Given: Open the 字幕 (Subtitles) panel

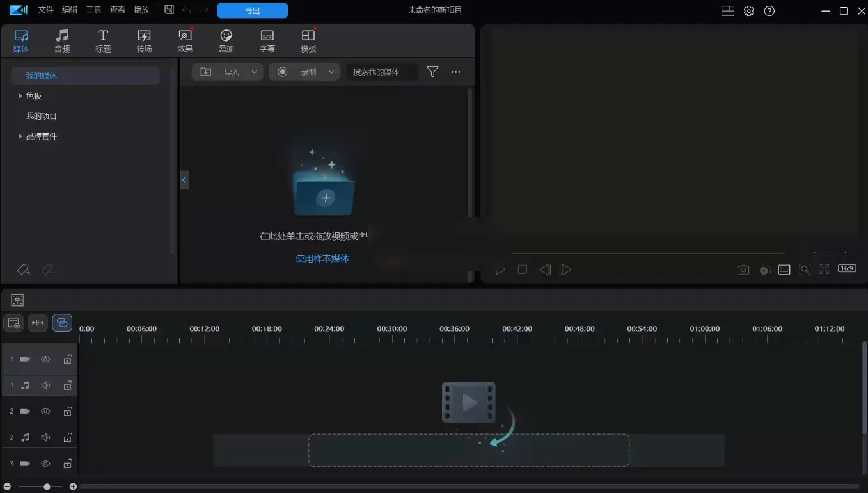Looking at the screenshot, I should tap(267, 40).
